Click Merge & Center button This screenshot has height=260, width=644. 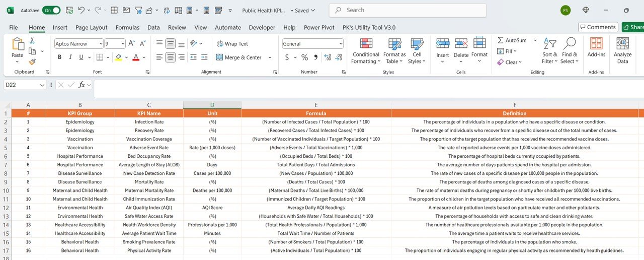(x=239, y=57)
